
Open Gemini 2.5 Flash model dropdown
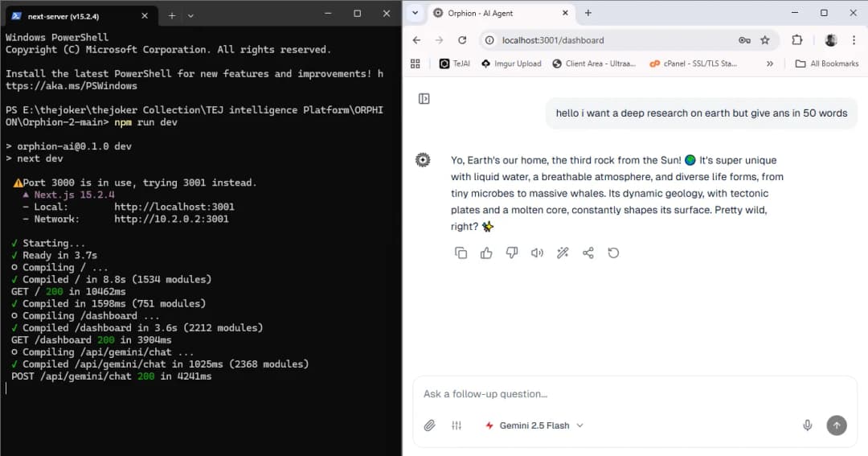tap(534, 425)
